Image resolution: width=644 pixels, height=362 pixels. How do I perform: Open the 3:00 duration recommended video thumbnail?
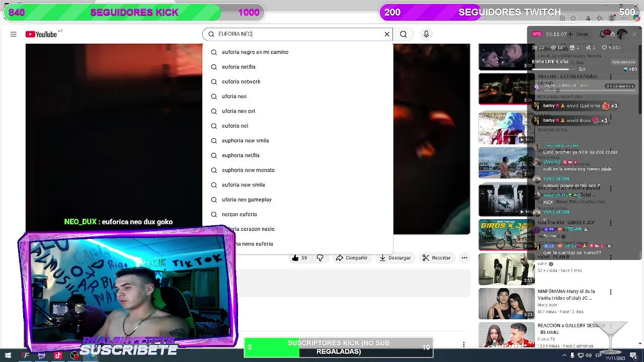(506, 56)
